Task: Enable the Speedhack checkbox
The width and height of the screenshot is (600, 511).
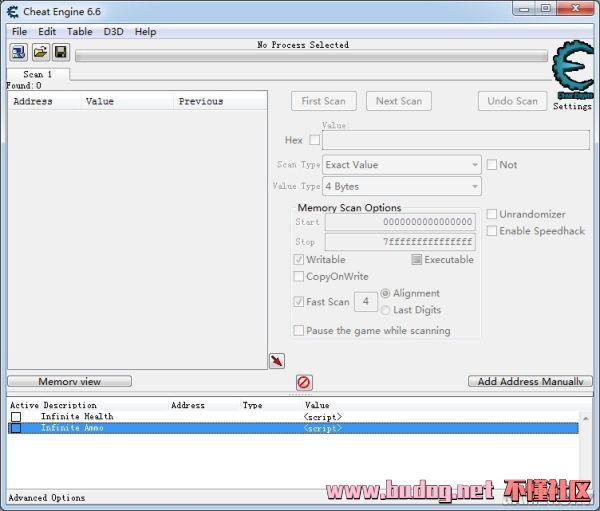Action: [491, 231]
